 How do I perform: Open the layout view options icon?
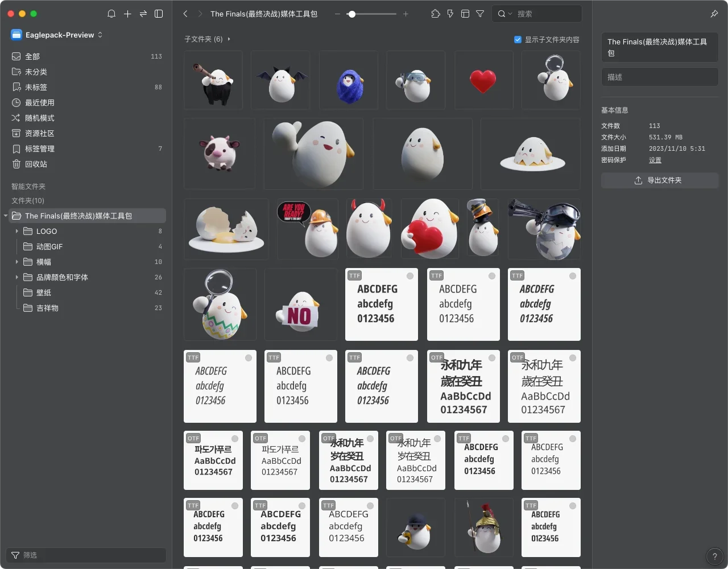(x=465, y=14)
